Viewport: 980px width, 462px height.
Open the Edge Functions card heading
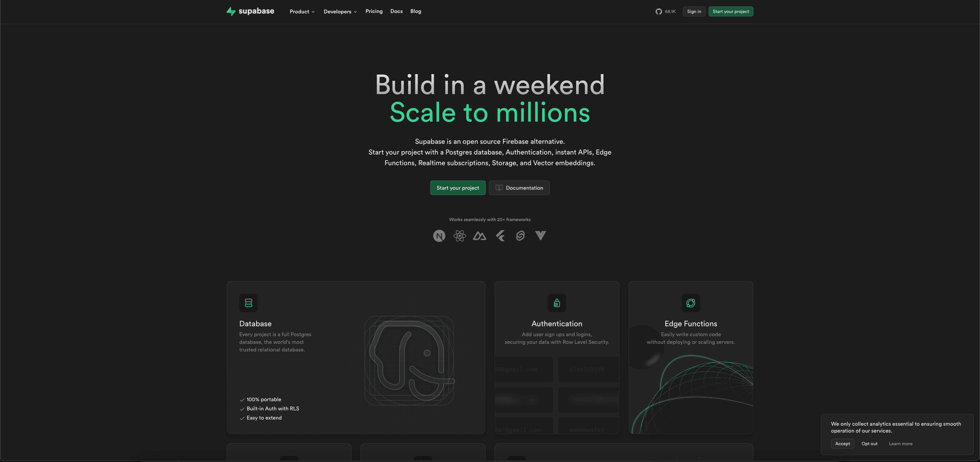coord(691,324)
